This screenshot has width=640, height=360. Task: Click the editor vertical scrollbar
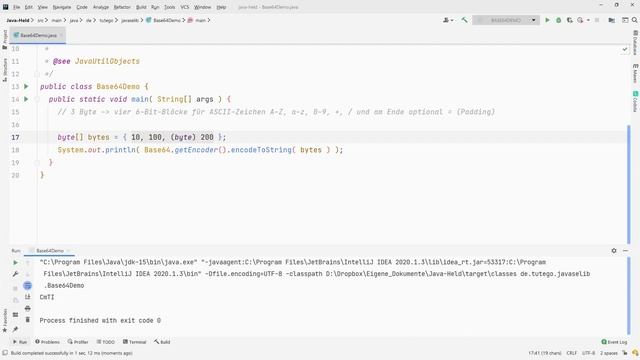pyautogui.click(x=629, y=184)
